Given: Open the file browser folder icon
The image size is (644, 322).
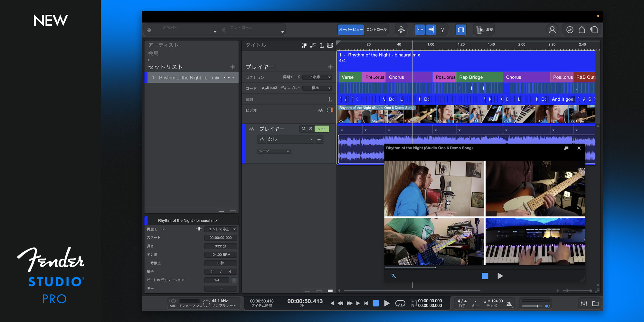Looking at the screenshot, I should [595, 303].
